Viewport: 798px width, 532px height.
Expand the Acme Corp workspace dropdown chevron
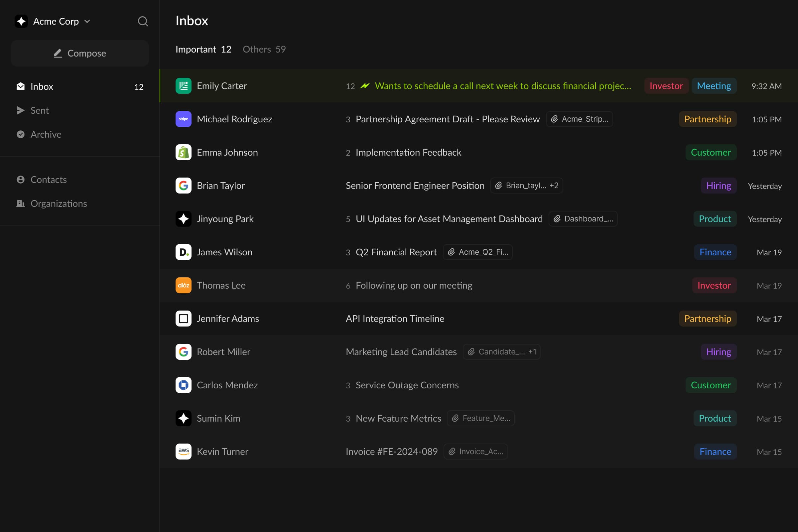(87, 21)
